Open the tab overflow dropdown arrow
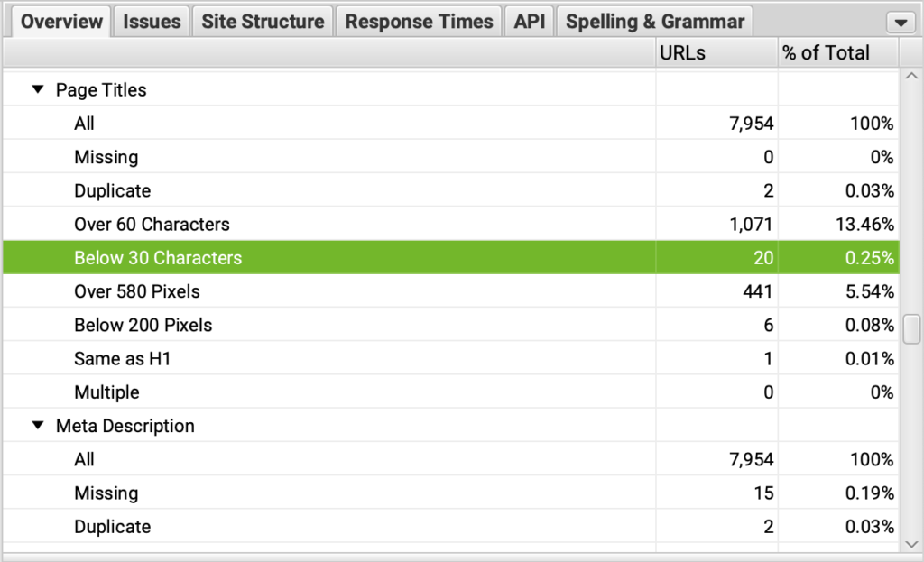 (901, 23)
